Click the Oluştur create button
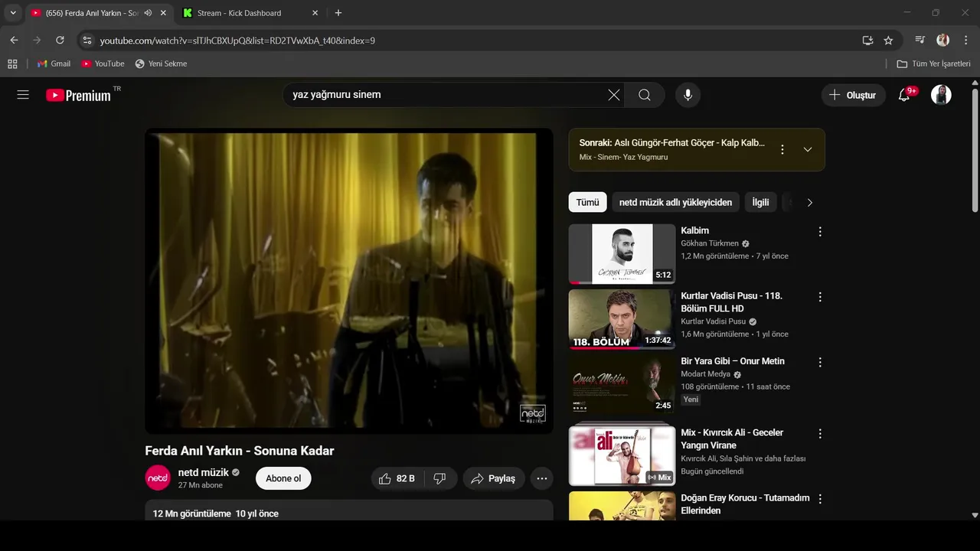This screenshot has height=551, width=980. (x=854, y=95)
